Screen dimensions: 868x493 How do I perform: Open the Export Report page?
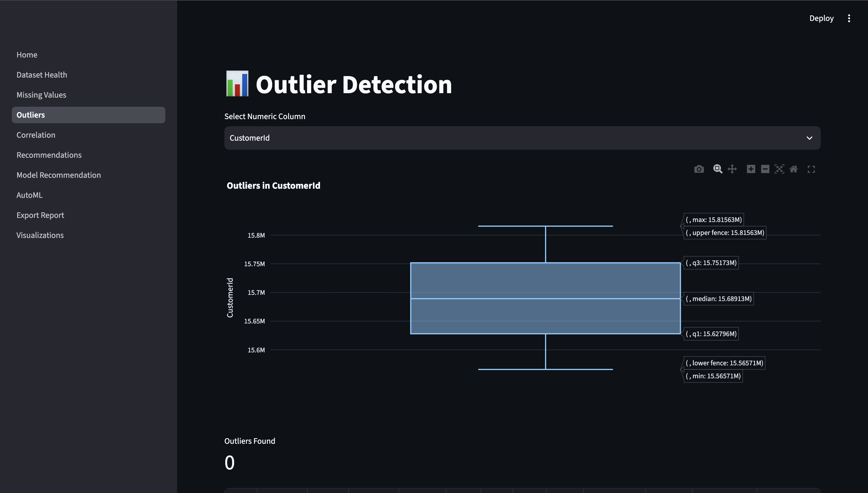tap(40, 215)
